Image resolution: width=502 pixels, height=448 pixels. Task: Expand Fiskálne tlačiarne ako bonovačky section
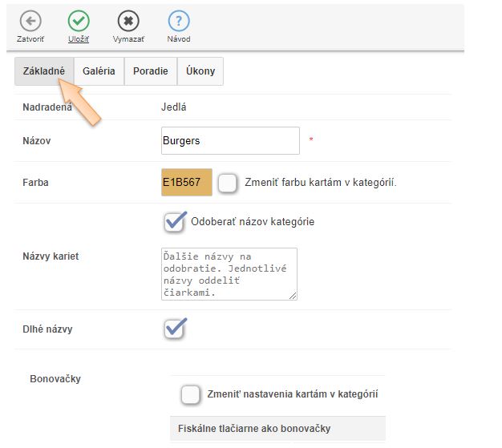click(x=277, y=429)
